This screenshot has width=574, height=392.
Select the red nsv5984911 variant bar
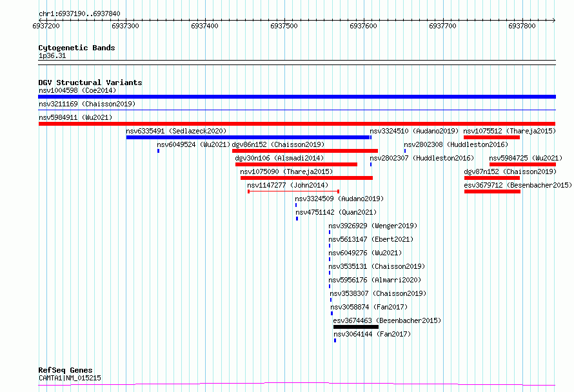pyautogui.click(x=297, y=124)
